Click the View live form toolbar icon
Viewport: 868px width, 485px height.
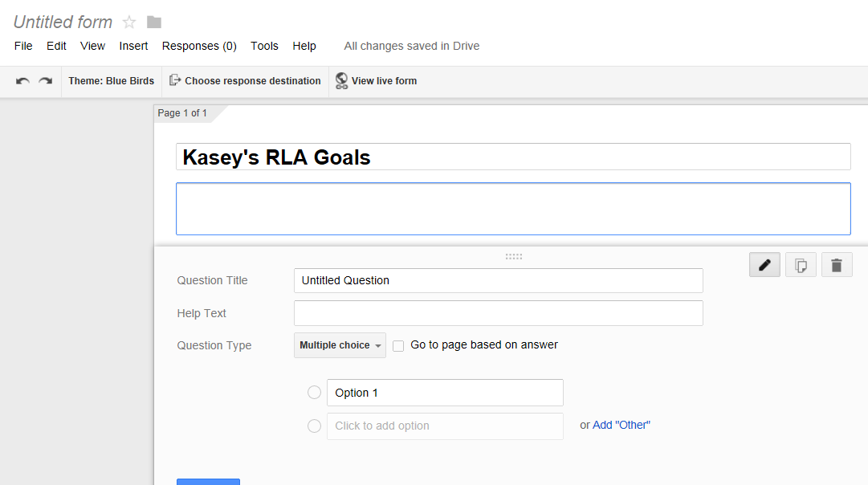pos(376,80)
